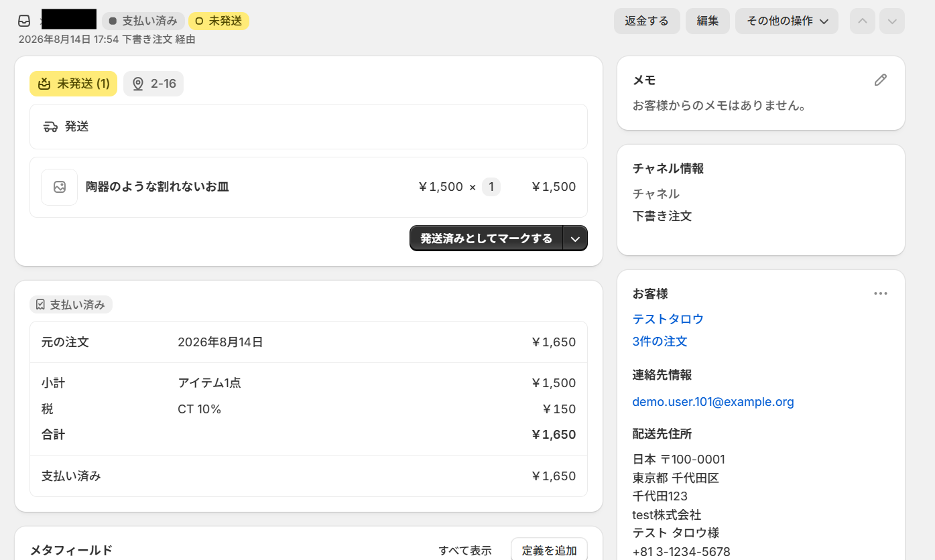Open the 3件の注文 link
The height and width of the screenshot is (560, 935).
coord(660,342)
